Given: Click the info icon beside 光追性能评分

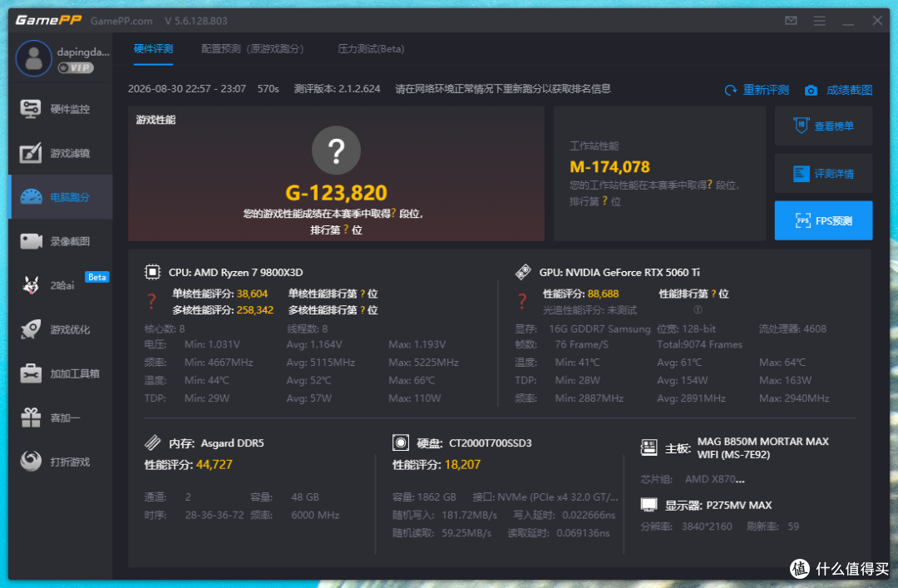Looking at the screenshot, I should click(x=698, y=309).
